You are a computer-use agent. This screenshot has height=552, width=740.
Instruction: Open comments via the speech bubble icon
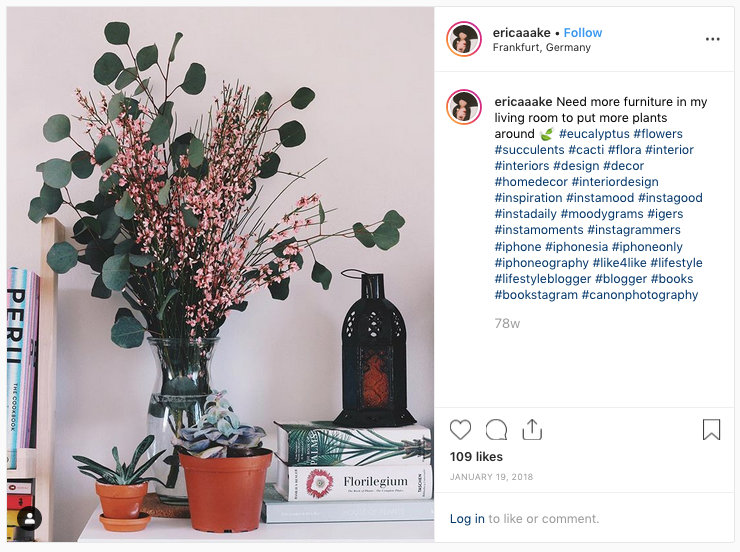pyautogui.click(x=496, y=430)
